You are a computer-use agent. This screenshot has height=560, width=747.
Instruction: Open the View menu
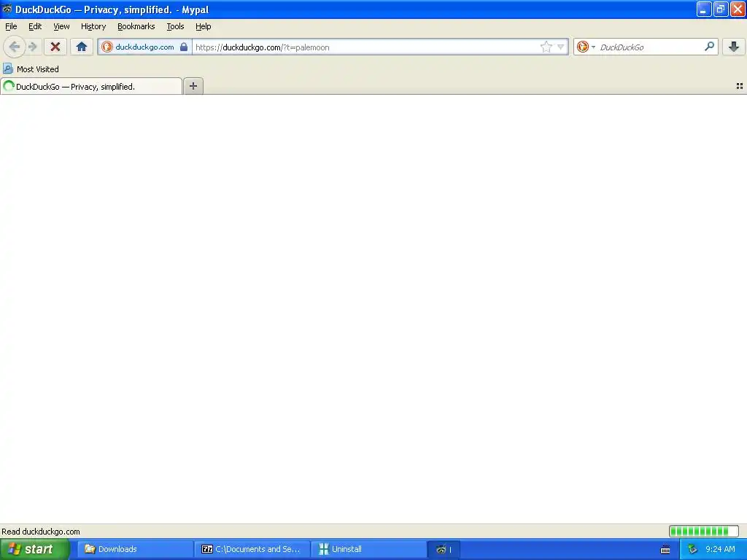(61, 26)
